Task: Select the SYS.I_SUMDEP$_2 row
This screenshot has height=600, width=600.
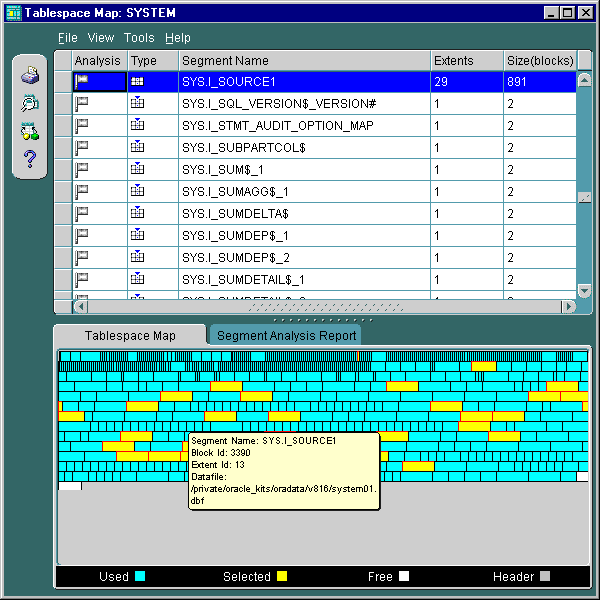Action: point(324,258)
